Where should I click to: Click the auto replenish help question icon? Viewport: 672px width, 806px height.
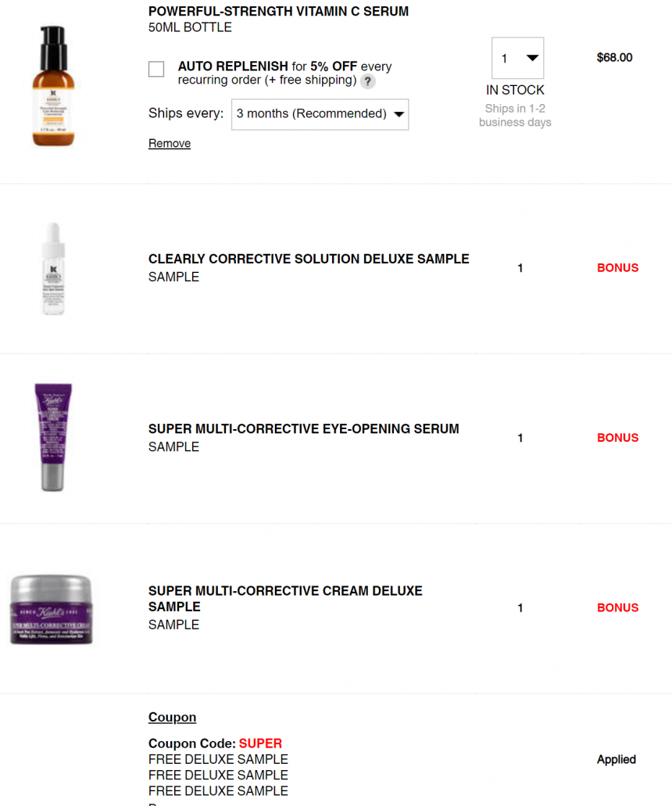pyautogui.click(x=367, y=81)
